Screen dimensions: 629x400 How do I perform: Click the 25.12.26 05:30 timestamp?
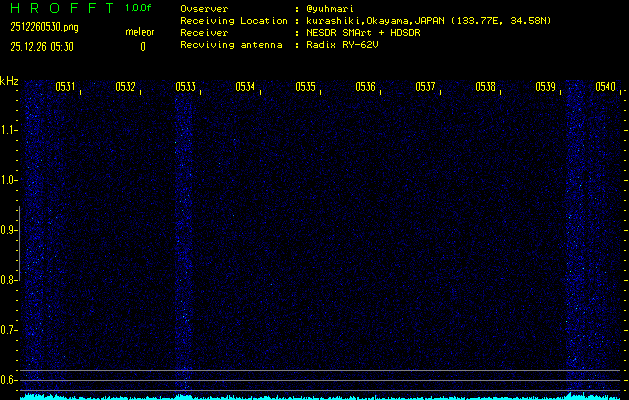click(45, 46)
